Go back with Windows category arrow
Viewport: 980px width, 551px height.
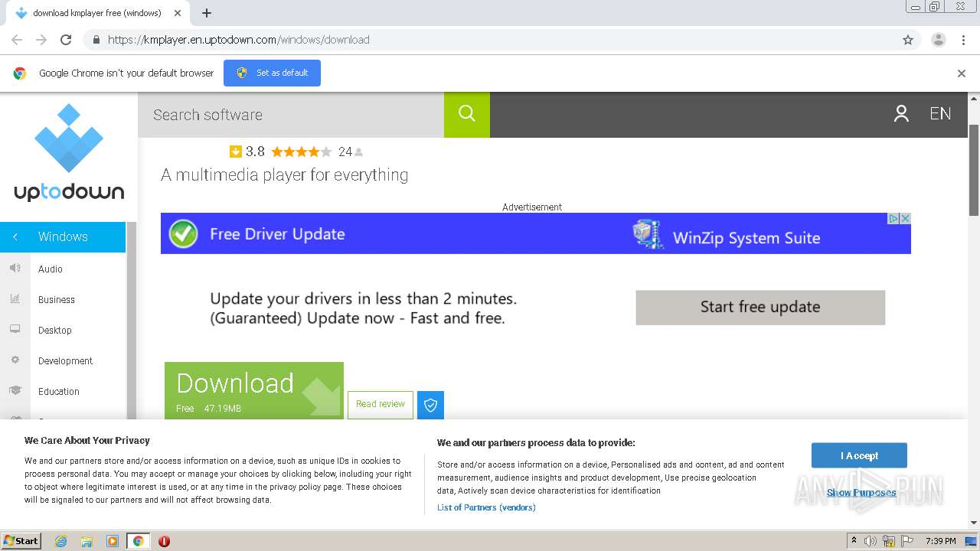point(15,237)
